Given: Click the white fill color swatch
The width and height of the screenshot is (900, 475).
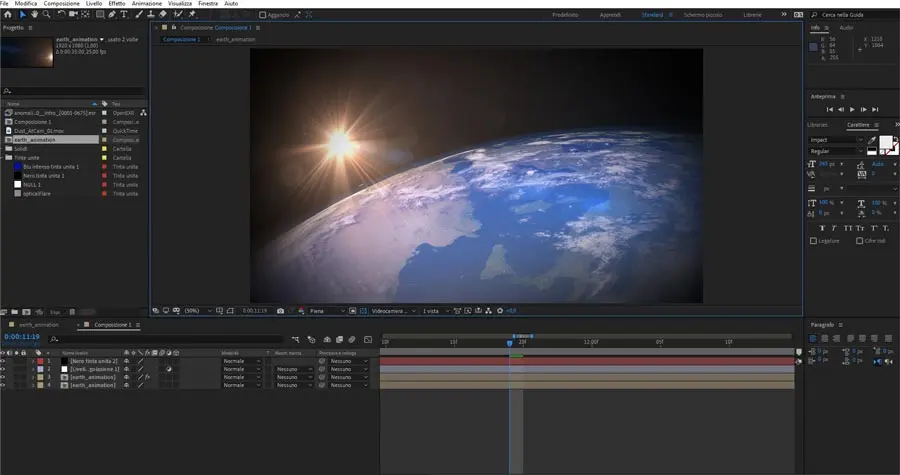Looking at the screenshot, I should point(886,142).
